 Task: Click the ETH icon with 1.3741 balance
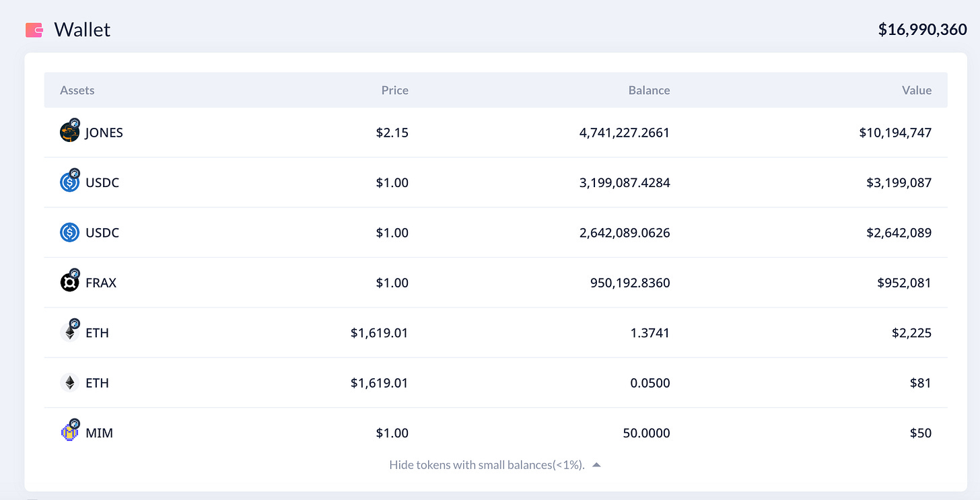69,331
